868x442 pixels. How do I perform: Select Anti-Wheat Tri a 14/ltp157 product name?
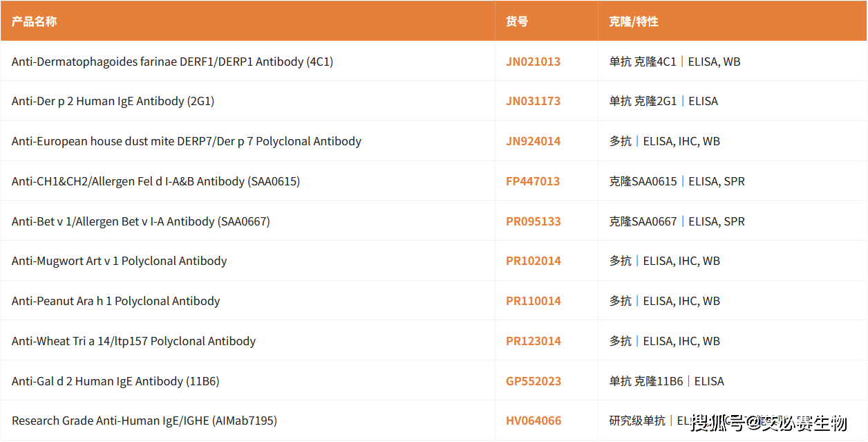(133, 341)
